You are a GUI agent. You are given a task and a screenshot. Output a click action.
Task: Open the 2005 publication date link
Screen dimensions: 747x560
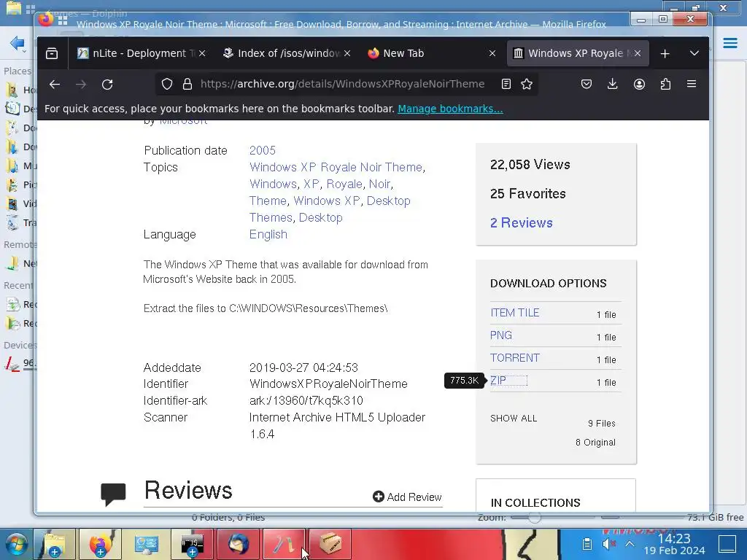263,150
